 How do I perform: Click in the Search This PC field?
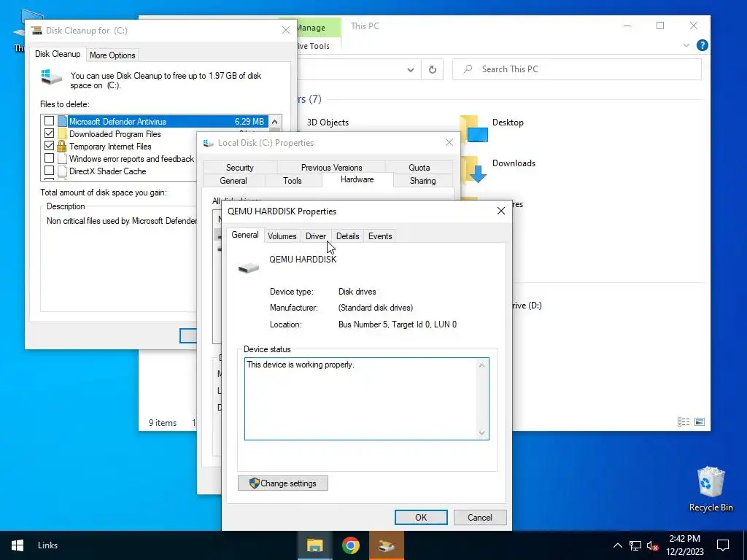pos(576,69)
